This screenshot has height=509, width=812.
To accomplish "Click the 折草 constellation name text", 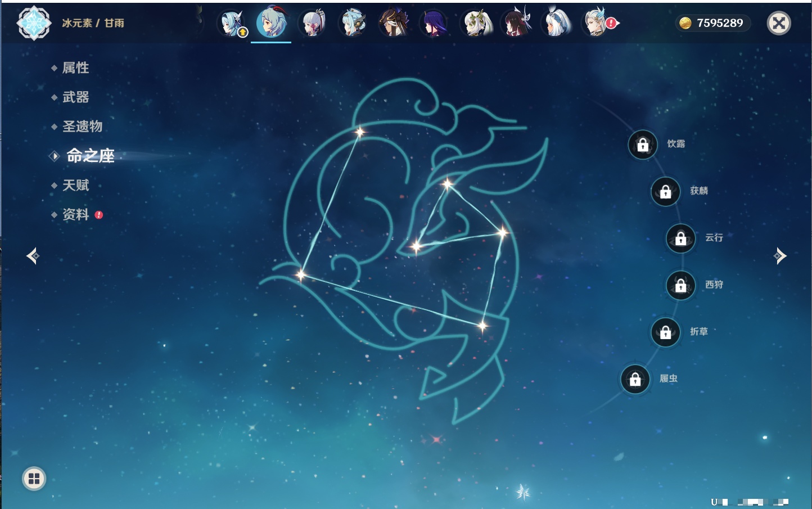I will 699,332.
